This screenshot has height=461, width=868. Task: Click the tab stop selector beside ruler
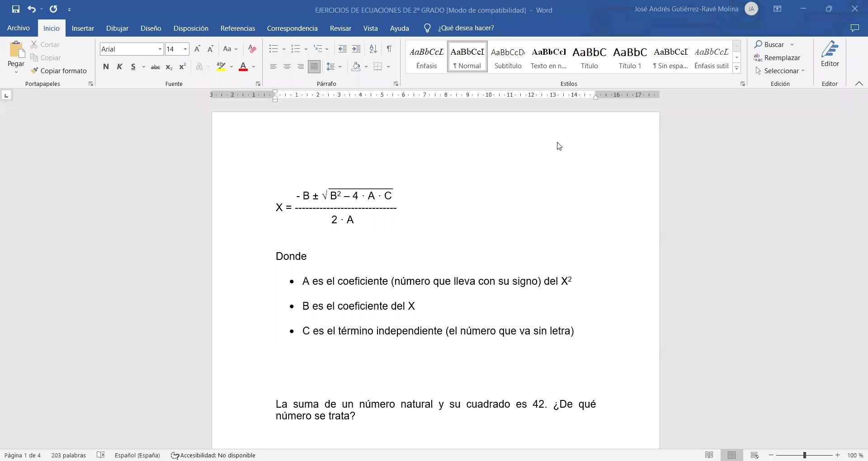pyautogui.click(x=6, y=95)
